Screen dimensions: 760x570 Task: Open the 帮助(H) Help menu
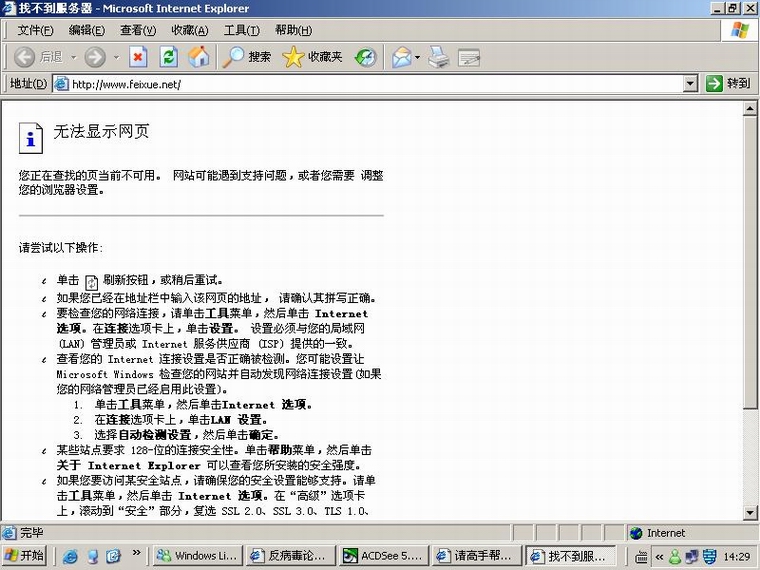coord(293,31)
